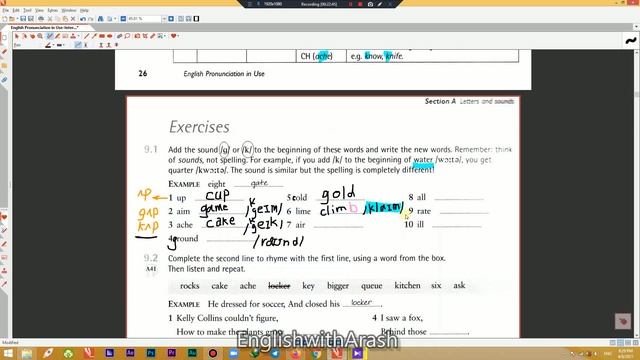Viewport: 640px width, 360px height.
Task: Open the zoom level dropdown arrow
Action: [164, 19]
